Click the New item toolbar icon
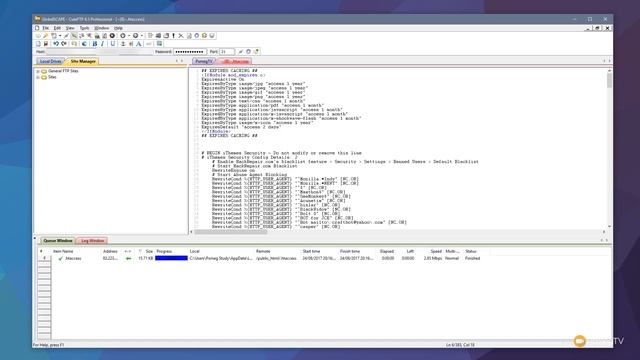Screen dimensions: 640x360 [x=54, y=36]
